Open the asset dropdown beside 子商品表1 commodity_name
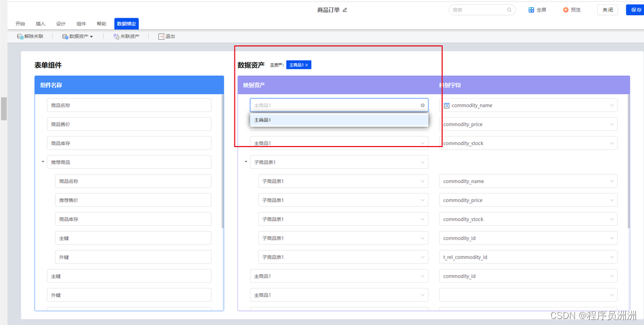The height and width of the screenshot is (325, 644). click(343, 181)
